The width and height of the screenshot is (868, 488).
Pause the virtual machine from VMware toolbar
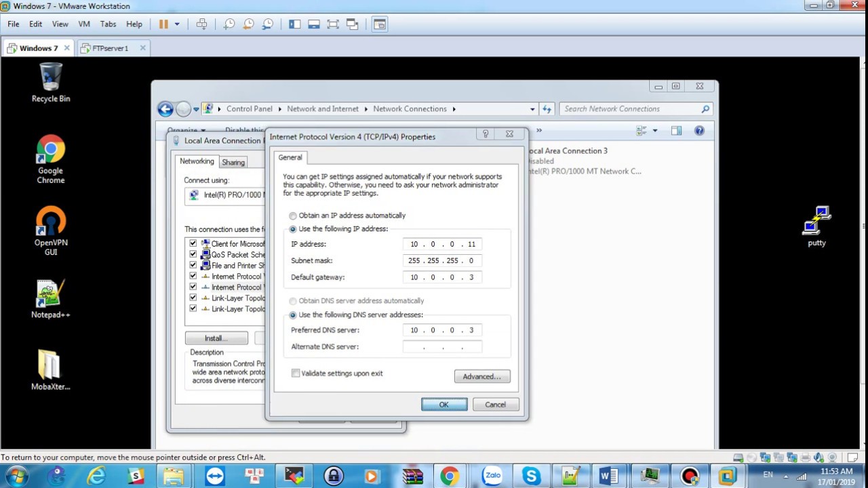click(163, 24)
